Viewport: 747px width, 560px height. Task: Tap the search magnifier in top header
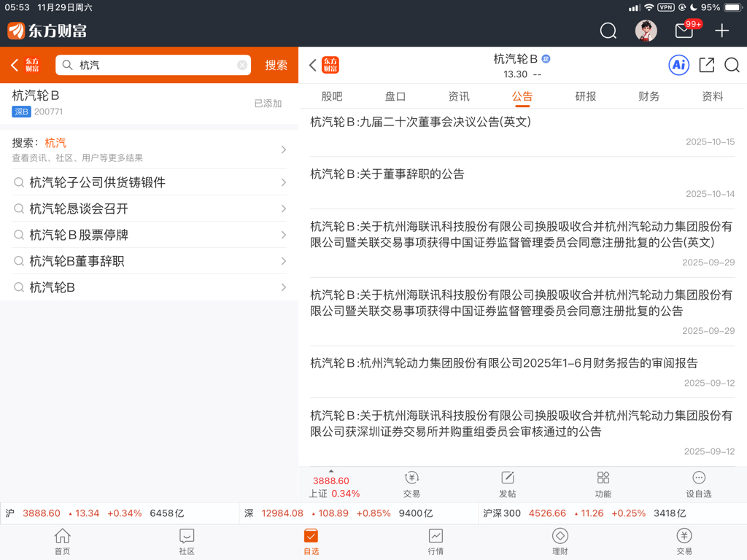[608, 31]
